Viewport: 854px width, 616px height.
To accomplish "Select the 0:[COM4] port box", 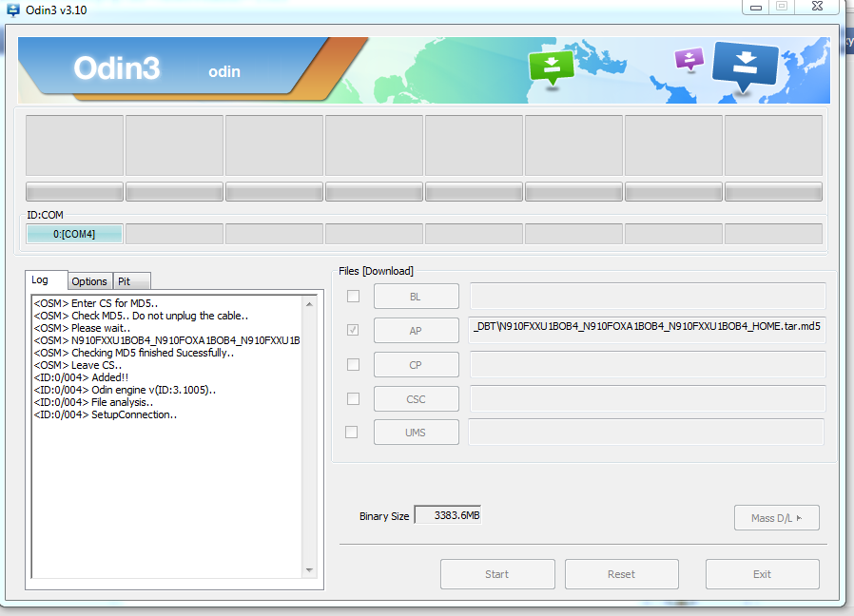I will click(74, 234).
